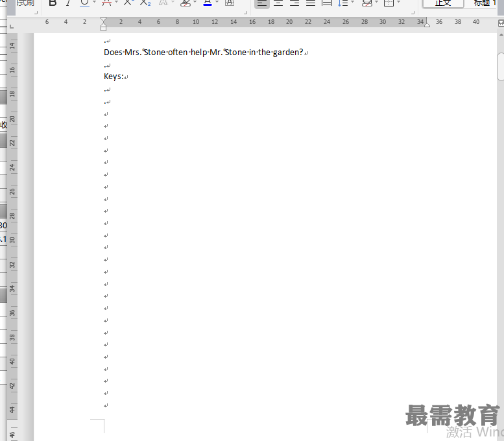Open the font settings dialog launcher
This screenshot has width=504, height=441.
click(x=246, y=13)
